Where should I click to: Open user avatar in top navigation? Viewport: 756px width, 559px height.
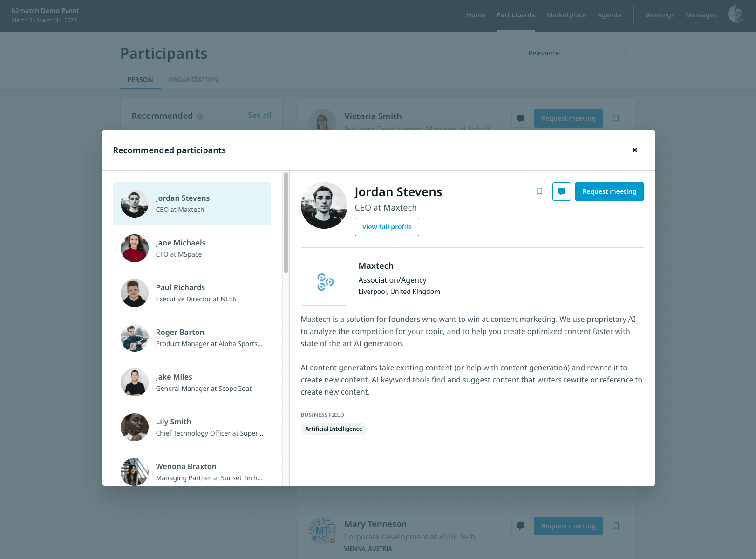pyautogui.click(x=736, y=14)
